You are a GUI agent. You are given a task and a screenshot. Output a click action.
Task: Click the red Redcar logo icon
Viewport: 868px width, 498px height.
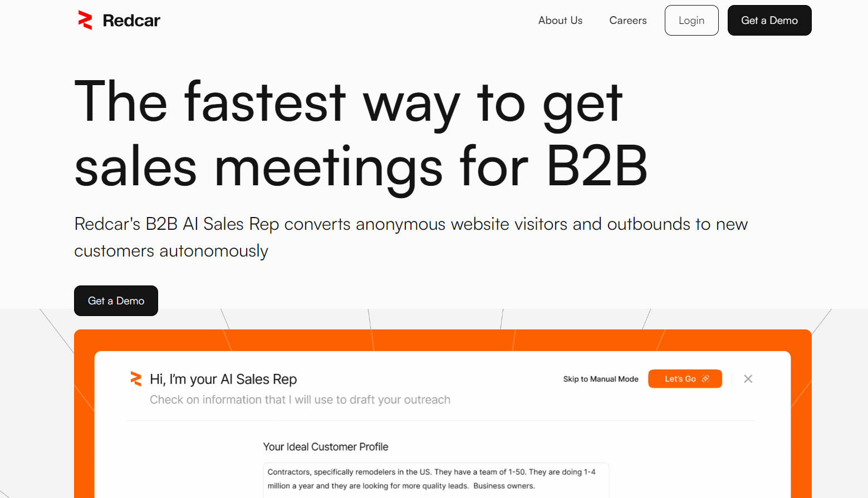point(85,21)
